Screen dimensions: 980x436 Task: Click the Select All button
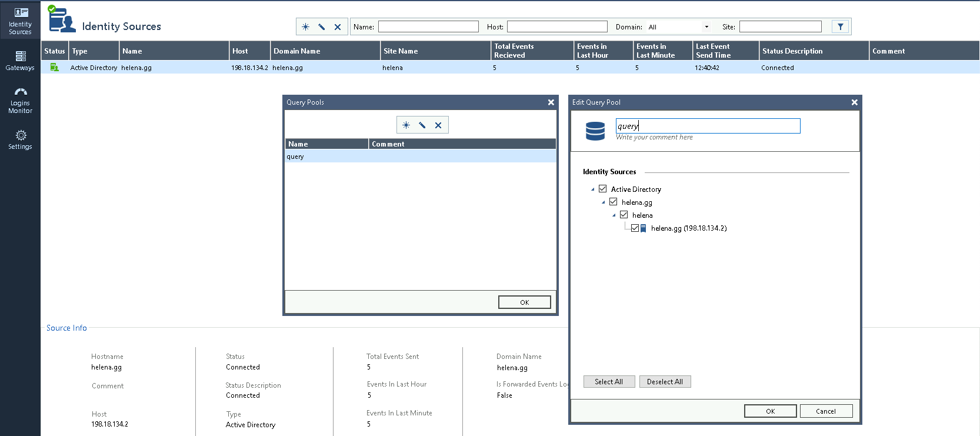tap(609, 382)
